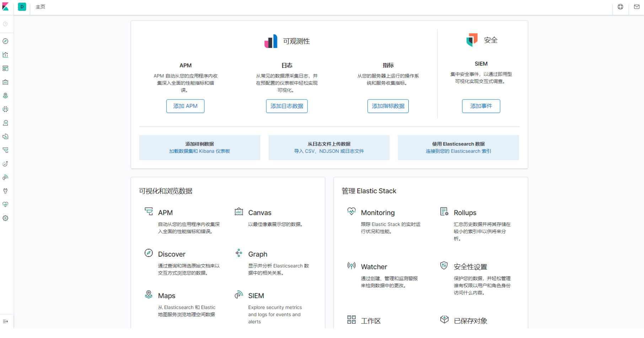The width and height of the screenshot is (644, 338).
Task: Open Watcher card icon
Action: 351,265
